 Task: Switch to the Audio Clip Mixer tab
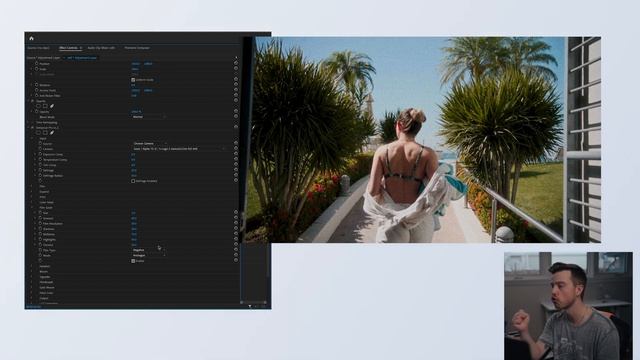click(101, 48)
